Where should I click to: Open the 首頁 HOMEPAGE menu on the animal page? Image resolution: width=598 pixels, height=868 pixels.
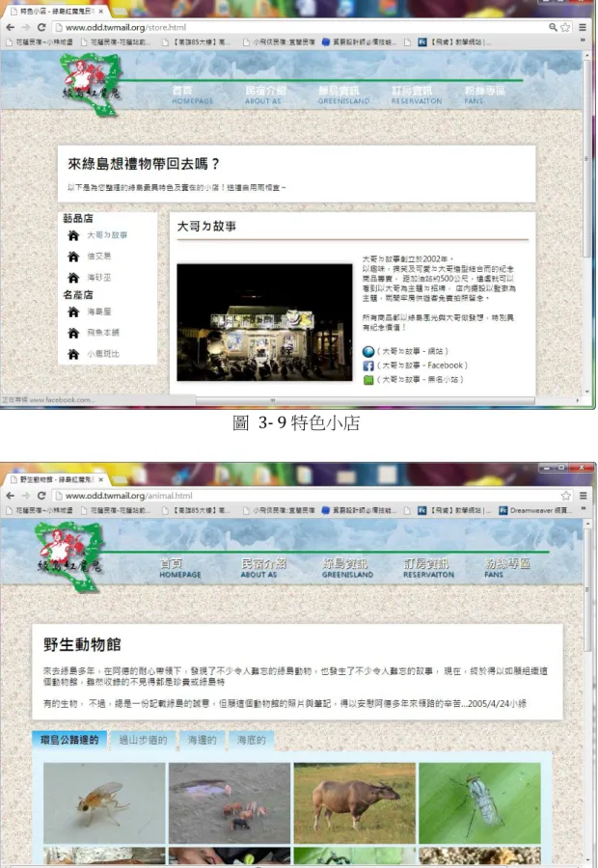click(x=180, y=568)
